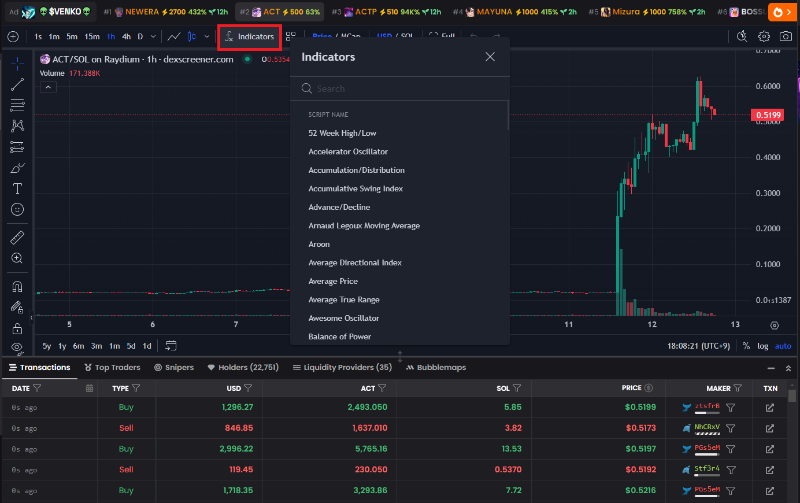Click the go-to-date calendar icon

click(171, 346)
